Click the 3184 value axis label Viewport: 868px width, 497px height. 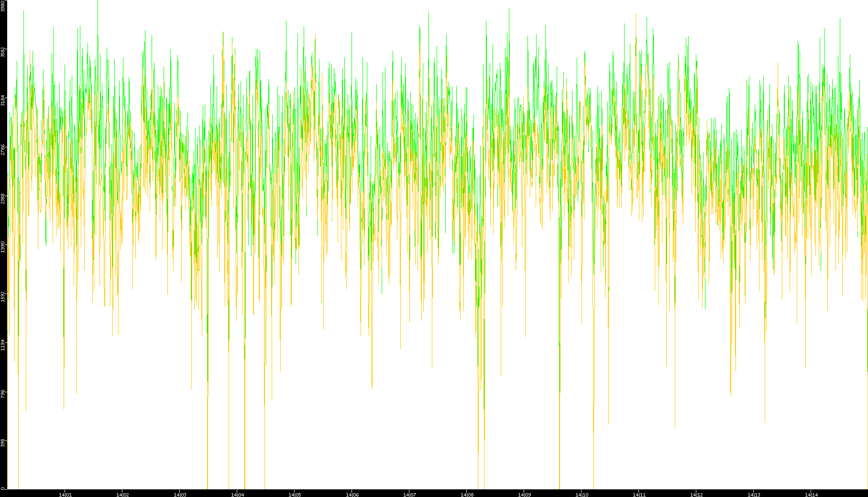point(3,100)
